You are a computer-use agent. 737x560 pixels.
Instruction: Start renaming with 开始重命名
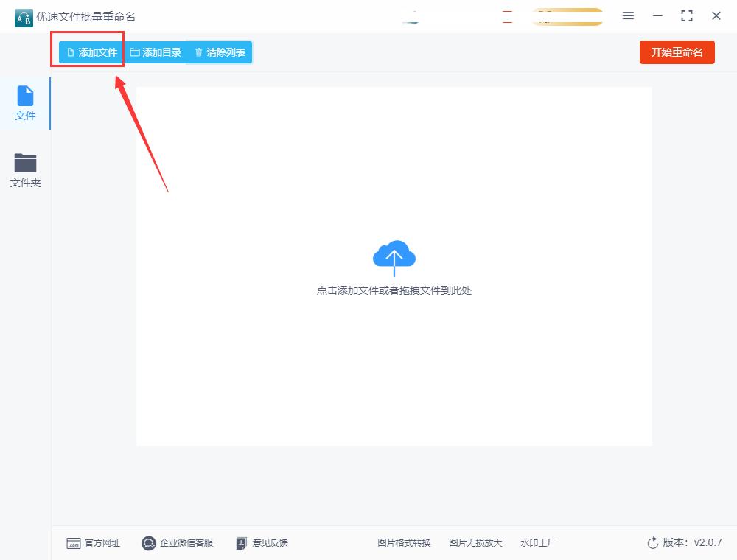[677, 52]
